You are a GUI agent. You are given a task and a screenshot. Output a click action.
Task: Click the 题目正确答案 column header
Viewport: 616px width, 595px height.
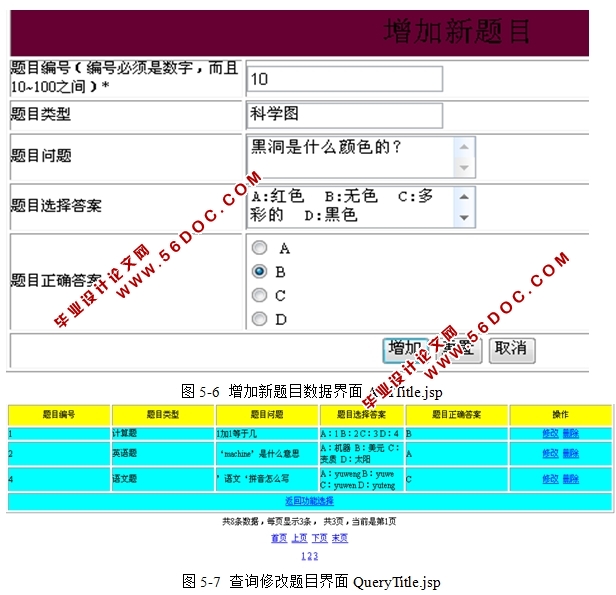(457, 415)
